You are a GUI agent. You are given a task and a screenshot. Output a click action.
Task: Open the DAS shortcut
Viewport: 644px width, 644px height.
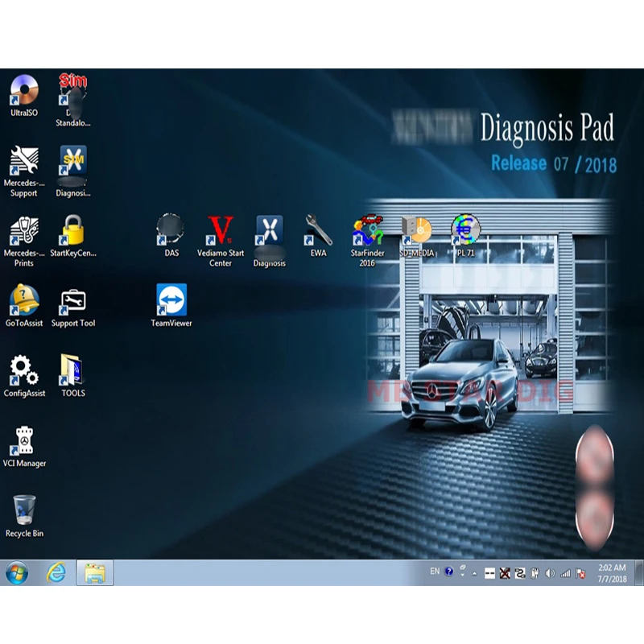coord(171,235)
